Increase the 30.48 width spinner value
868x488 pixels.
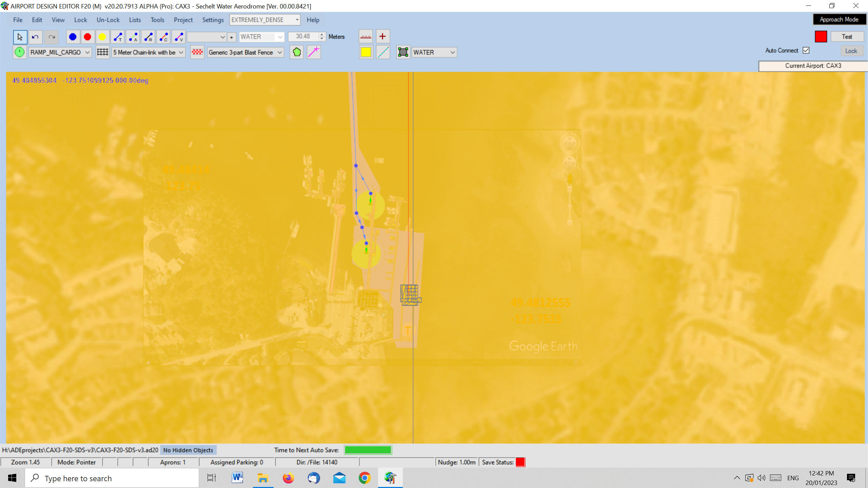[322, 35]
